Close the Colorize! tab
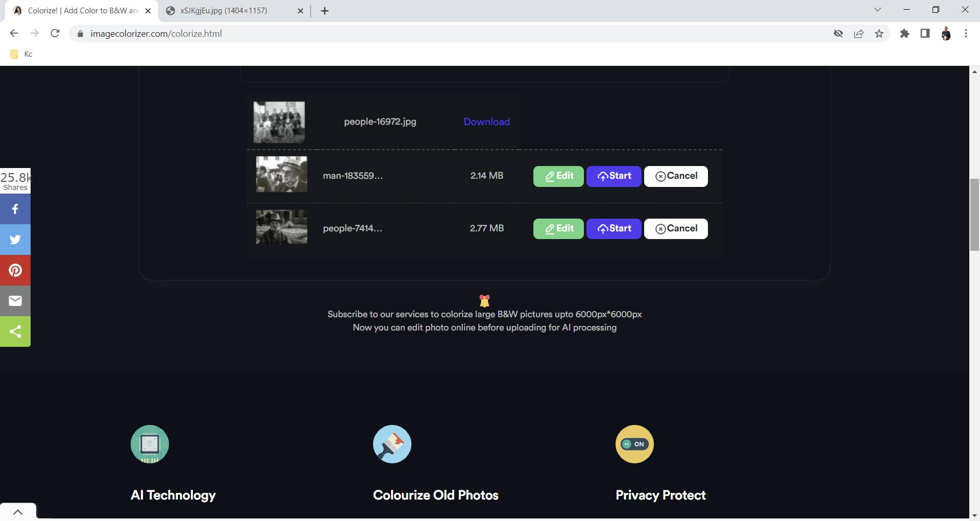The width and height of the screenshot is (980, 521). (148, 11)
